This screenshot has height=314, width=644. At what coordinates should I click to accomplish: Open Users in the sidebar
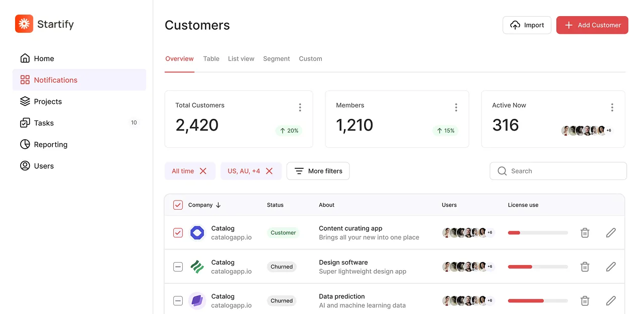[x=79, y=166]
